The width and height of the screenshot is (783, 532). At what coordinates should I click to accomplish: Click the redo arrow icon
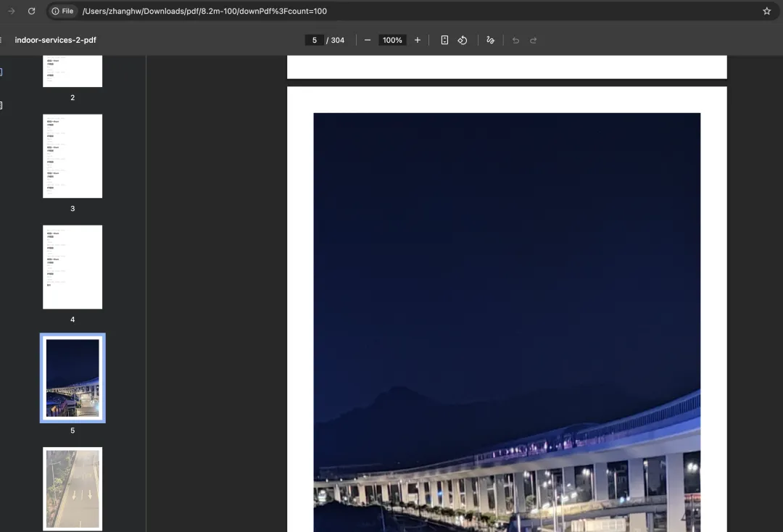(x=534, y=40)
